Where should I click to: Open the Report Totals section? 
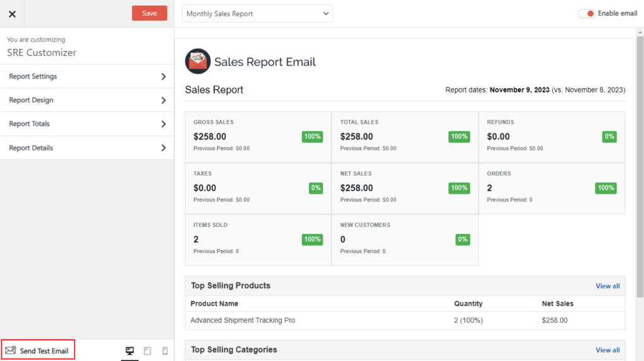click(x=87, y=124)
